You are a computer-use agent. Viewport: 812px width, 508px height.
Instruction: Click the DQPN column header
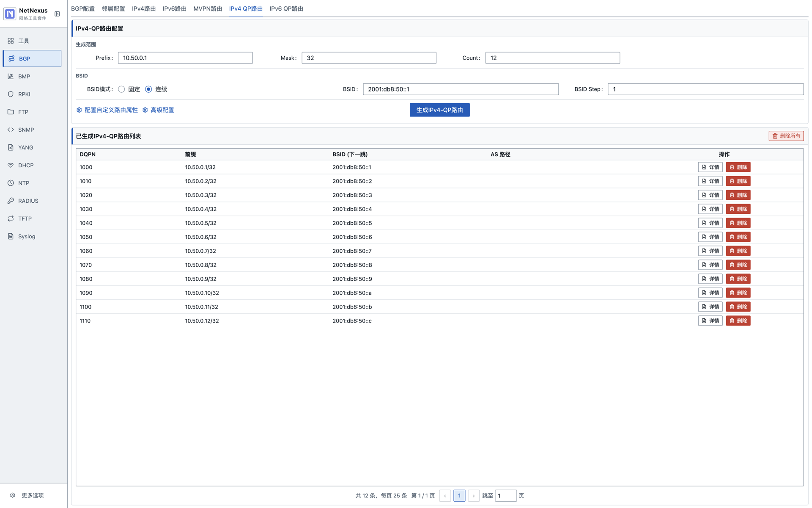(x=88, y=155)
